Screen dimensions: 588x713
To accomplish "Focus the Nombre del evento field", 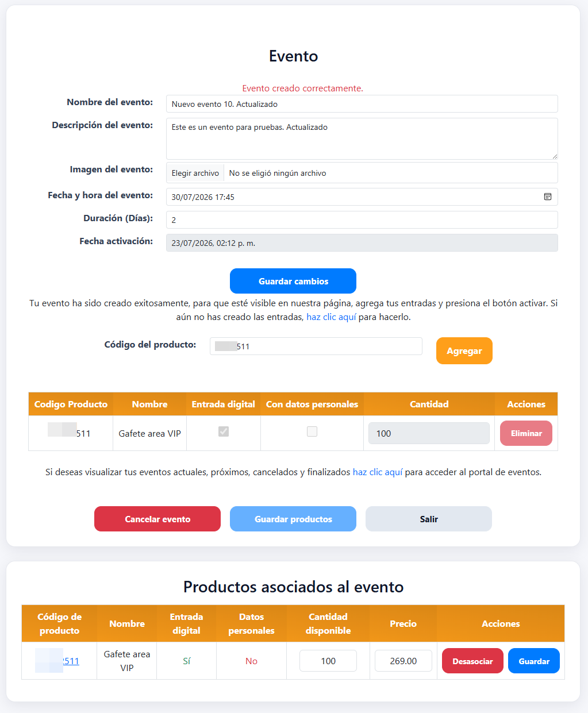I will click(362, 104).
